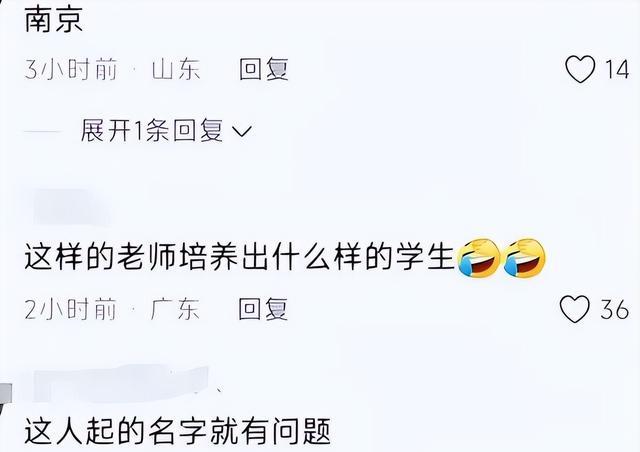Reply to the comment from 山东

pyautogui.click(x=264, y=69)
